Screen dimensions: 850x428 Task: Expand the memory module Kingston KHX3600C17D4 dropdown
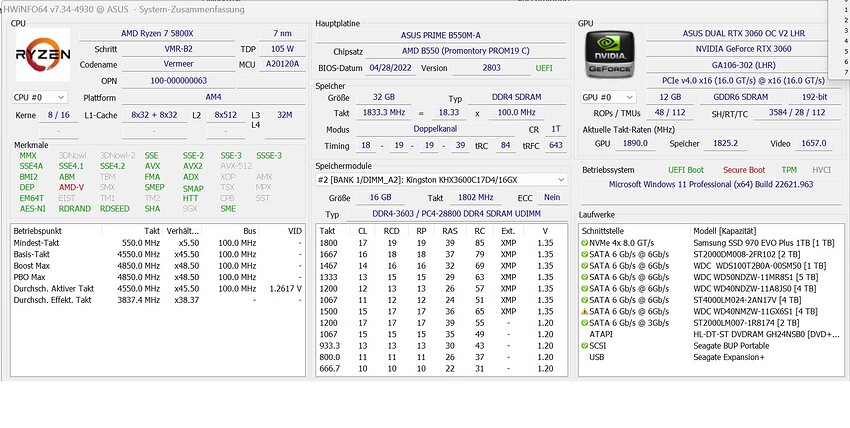(441, 179)
